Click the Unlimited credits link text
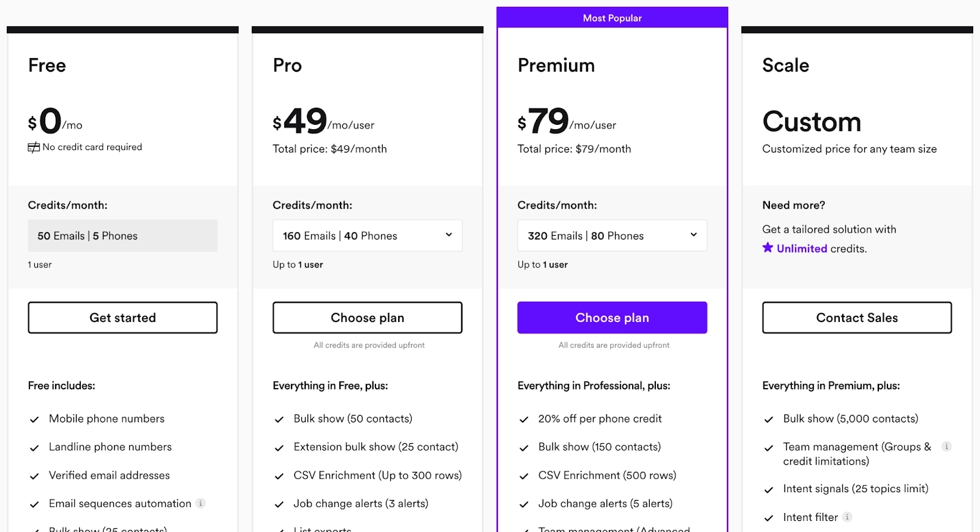The image size is (980, 532). pyautogui.click(x=802, y=249)
